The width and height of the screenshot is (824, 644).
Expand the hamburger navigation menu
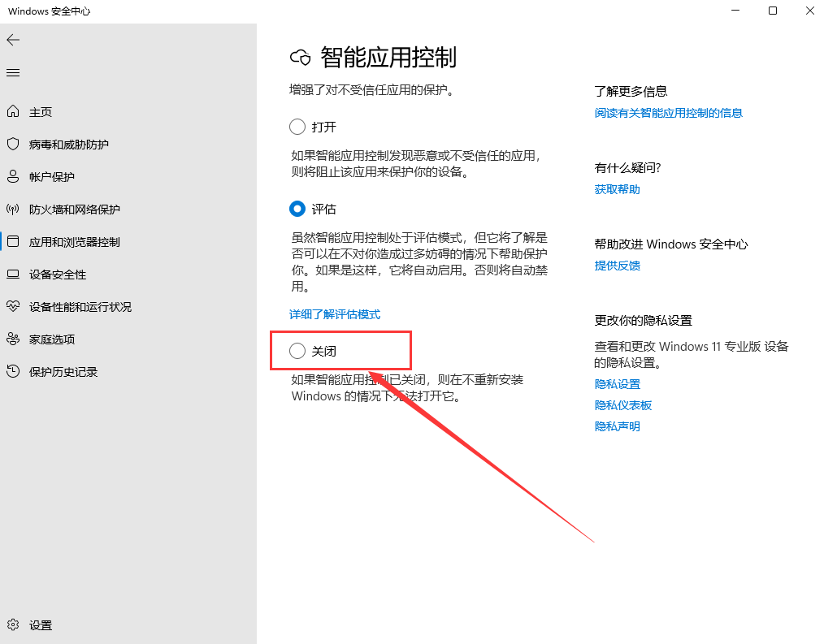tap(13, 73)
